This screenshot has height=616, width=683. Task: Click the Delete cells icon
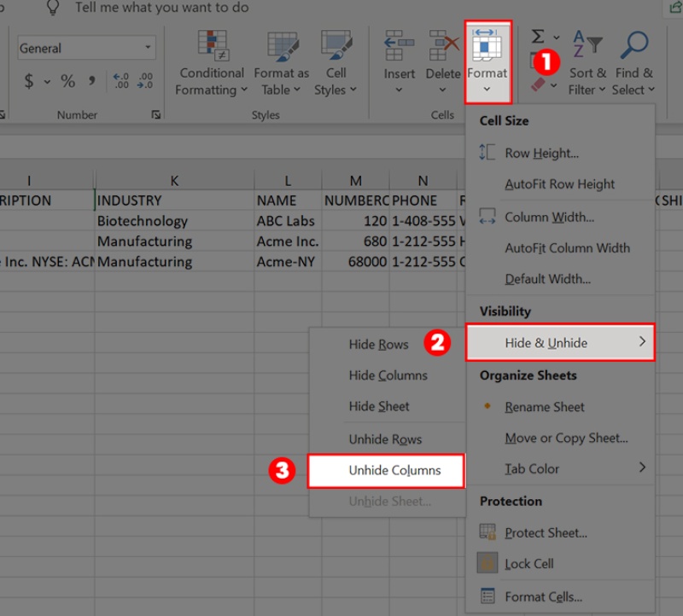[x=442, y=51]
